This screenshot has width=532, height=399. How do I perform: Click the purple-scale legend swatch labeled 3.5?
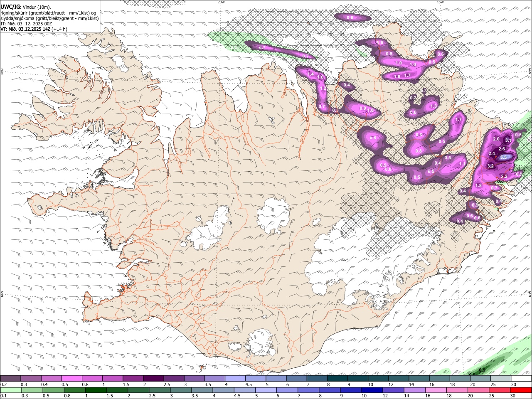point(214,379)
